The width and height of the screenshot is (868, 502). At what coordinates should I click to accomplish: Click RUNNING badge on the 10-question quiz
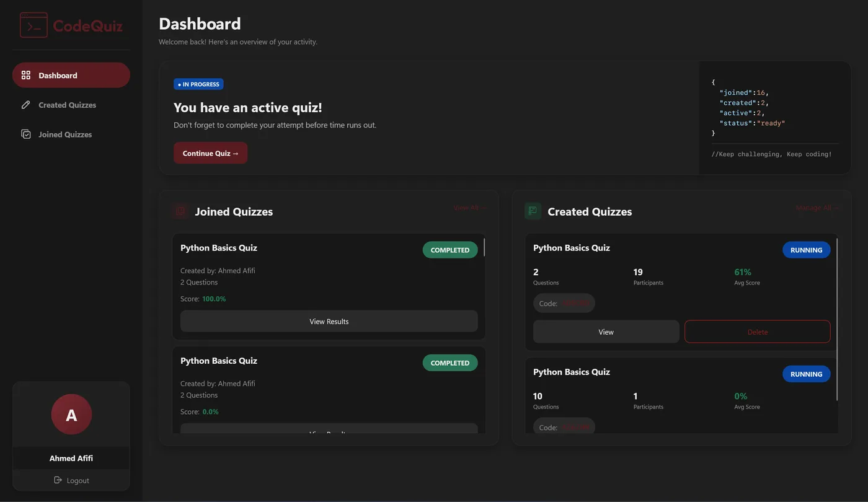pyautogui.click(x=807, y=374)
